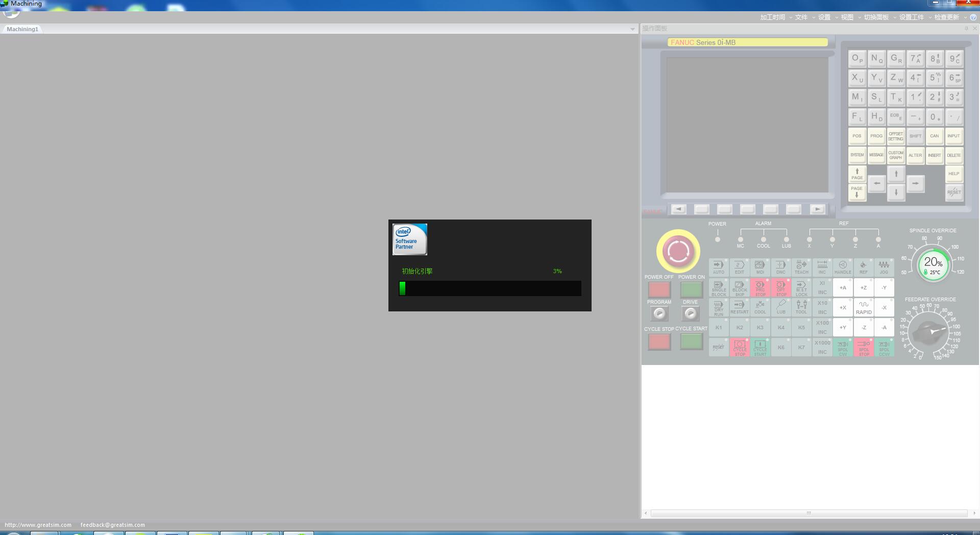The height and width of the screenshot is (535, 980).
Task: Click the red POWER OFF button
Action: [x=659, y=289]
